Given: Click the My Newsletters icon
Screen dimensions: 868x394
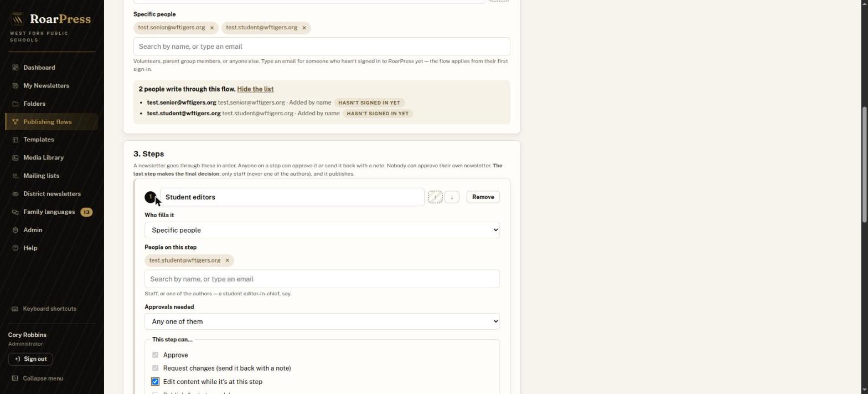Looking at the screenshot, I should point(15,86).
